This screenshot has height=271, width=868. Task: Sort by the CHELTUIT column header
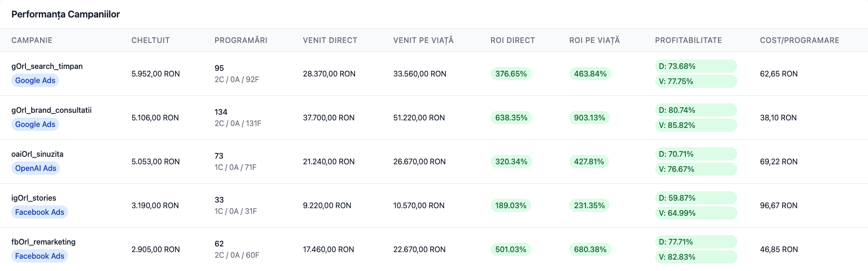[x=150, y=40]
